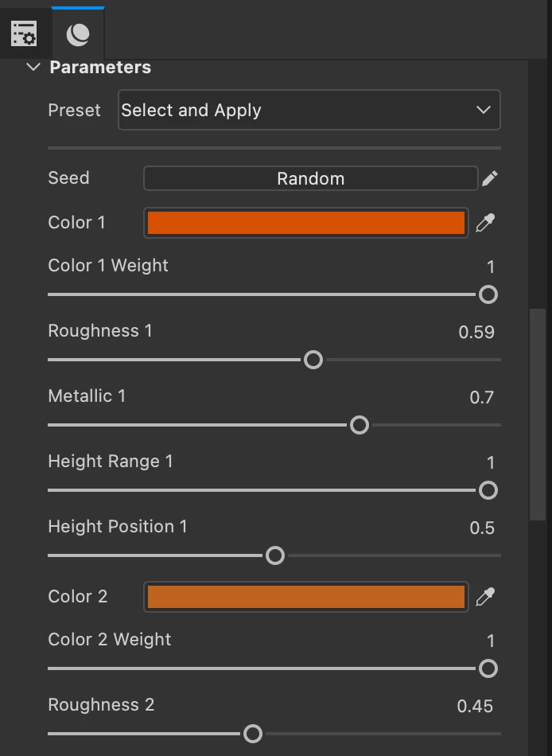Pick Color 1 with the eyedropper
Image resolution: width=552 pixels, height=756 pixels.
point(485,223)
